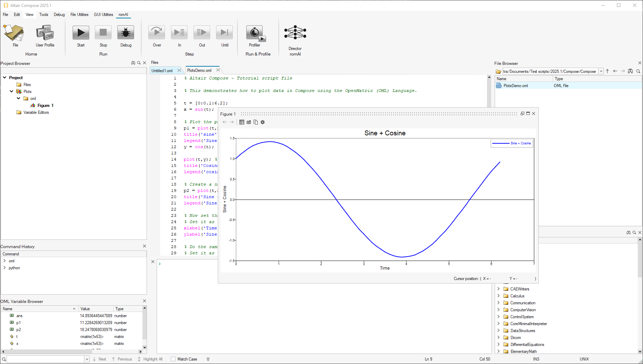
Task: Launch the Debug bug icon
Action: pyautogui.click(x=126, y=33)
